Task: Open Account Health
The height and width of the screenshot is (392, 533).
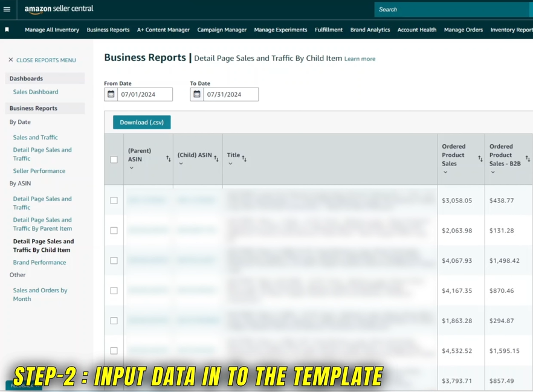Action: click(417, 30)
